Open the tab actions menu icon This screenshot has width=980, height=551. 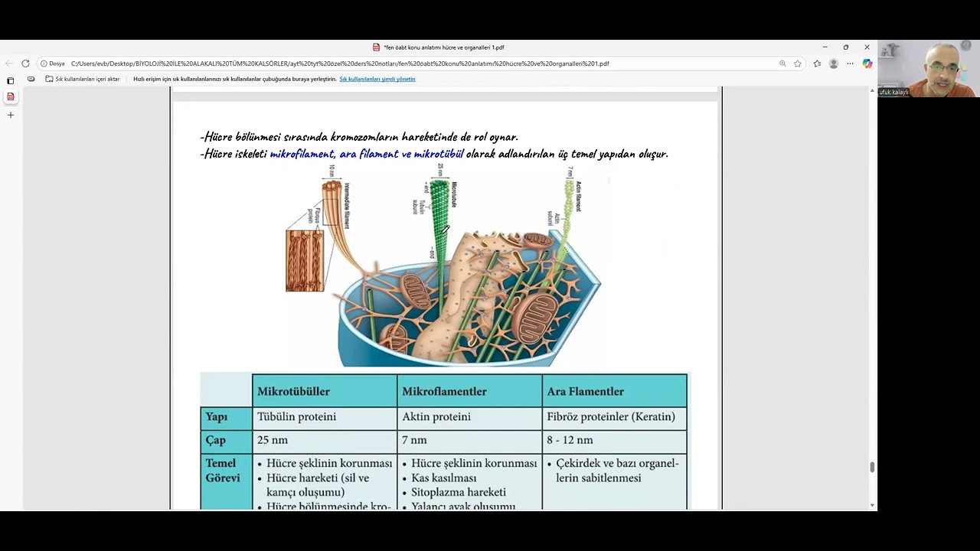11,80
